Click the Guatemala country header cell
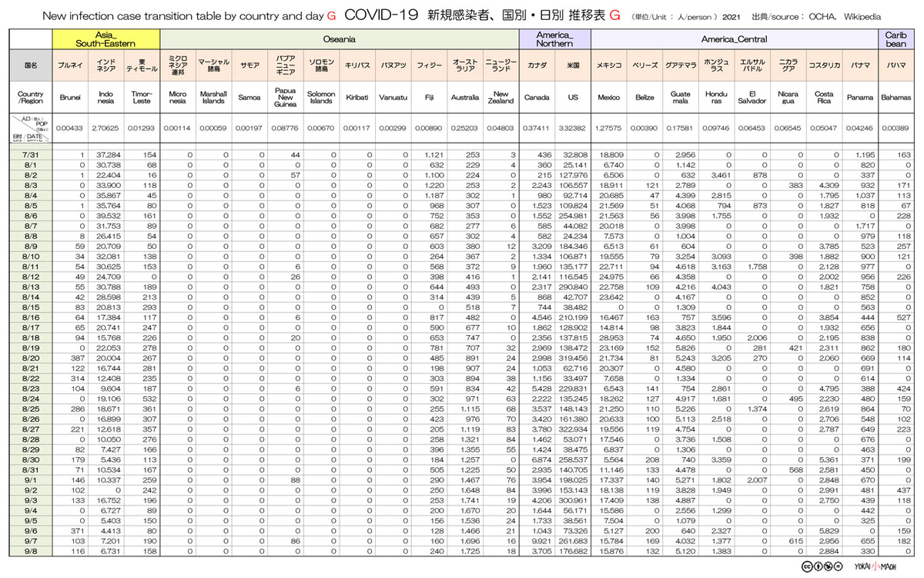924x578 pixels. tap(681, 98)
